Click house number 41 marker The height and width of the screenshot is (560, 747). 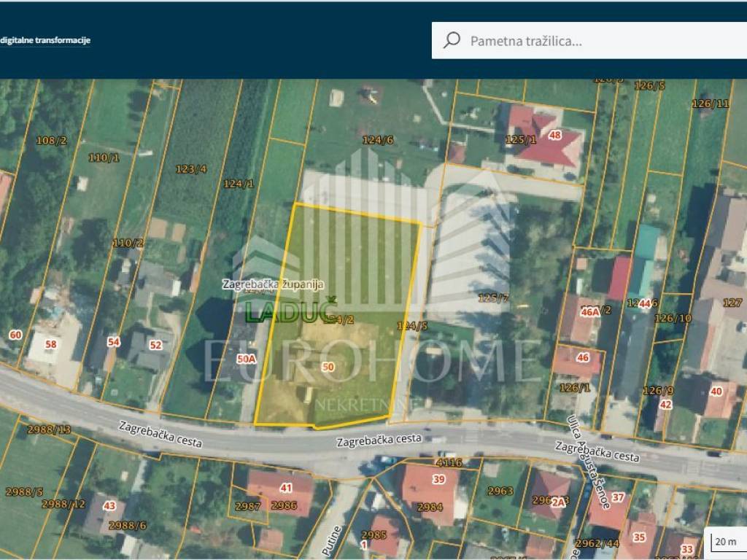[x=286, y=488]
